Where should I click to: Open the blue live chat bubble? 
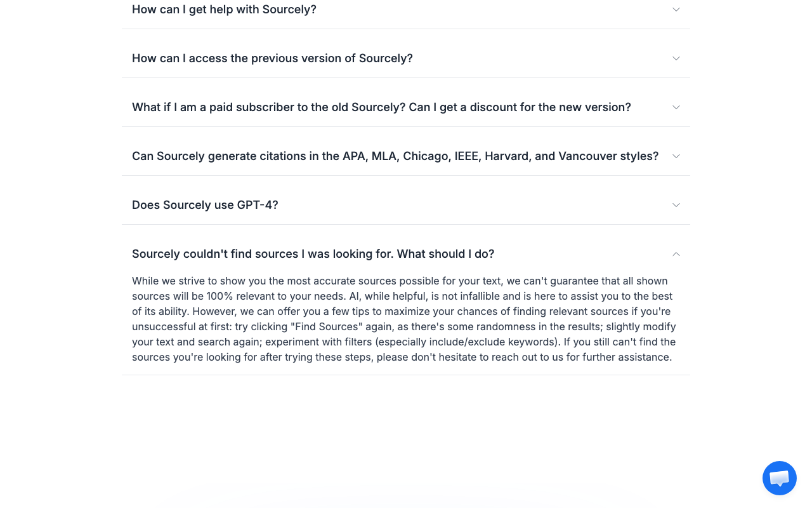pyautogui.click(x=779, y=478)
